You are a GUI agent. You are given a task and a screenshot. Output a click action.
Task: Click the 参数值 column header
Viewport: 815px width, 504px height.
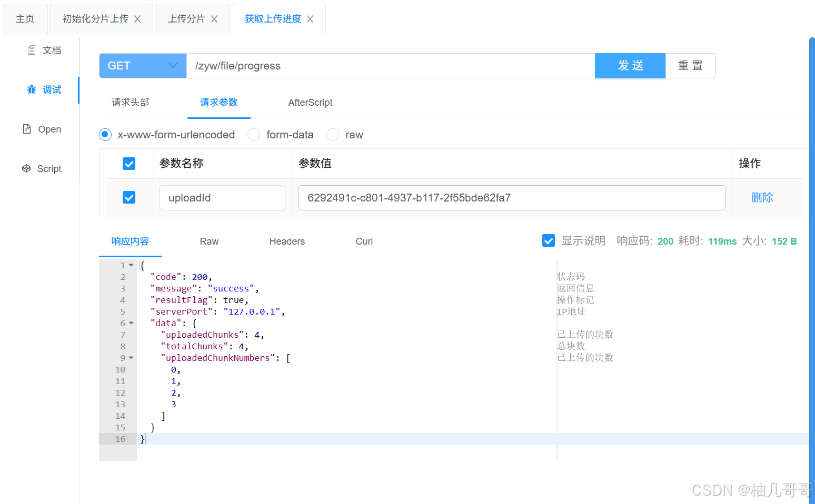(315, 163)
